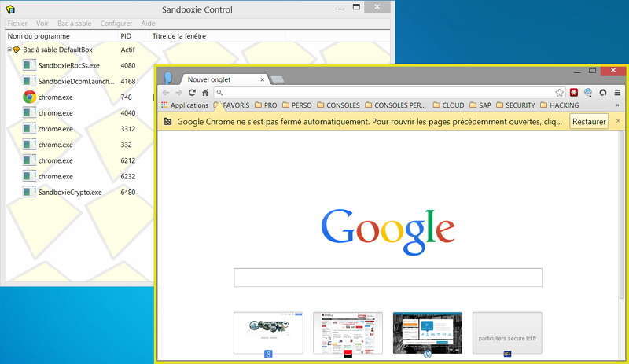Sort by PID column header
The height and width of the screenshot is (364, 629).
(x=126, y=36)
